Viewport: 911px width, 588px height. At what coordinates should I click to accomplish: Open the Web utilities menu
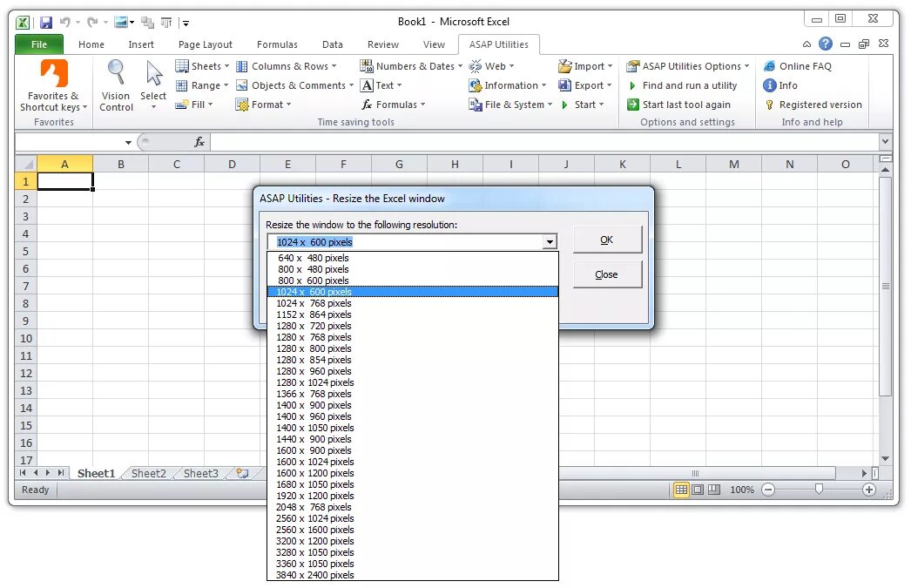tap(491, 66)
